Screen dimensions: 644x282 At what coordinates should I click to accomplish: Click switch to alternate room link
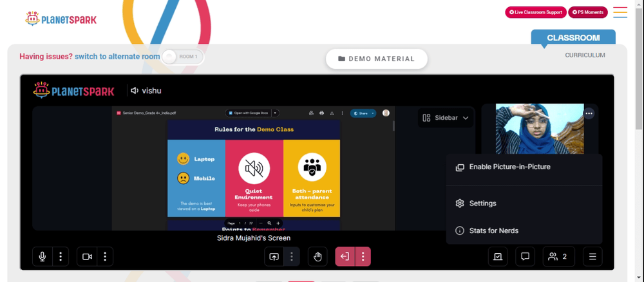tap(117, 57)
